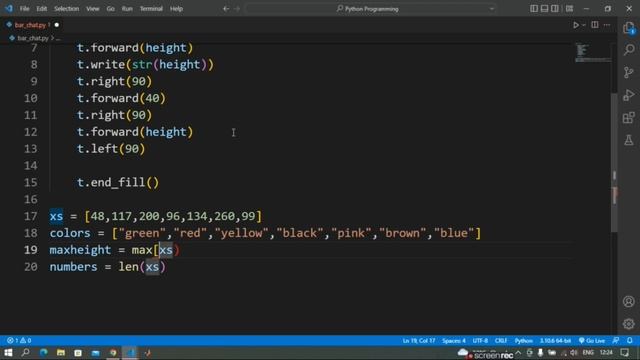Screen dimensions: 640x360
Task: Open the notifications bell in the status bar
Action: pos(630,340)
